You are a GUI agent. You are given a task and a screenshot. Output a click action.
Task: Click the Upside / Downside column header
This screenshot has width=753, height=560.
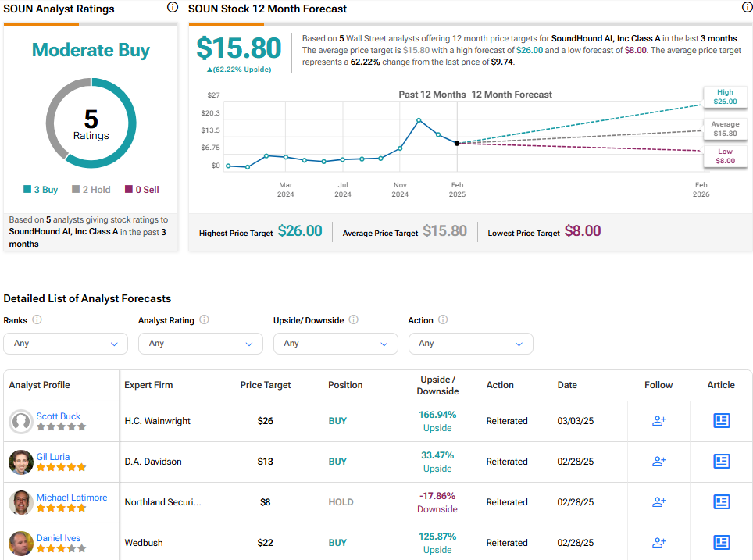(x=437, y=385)
